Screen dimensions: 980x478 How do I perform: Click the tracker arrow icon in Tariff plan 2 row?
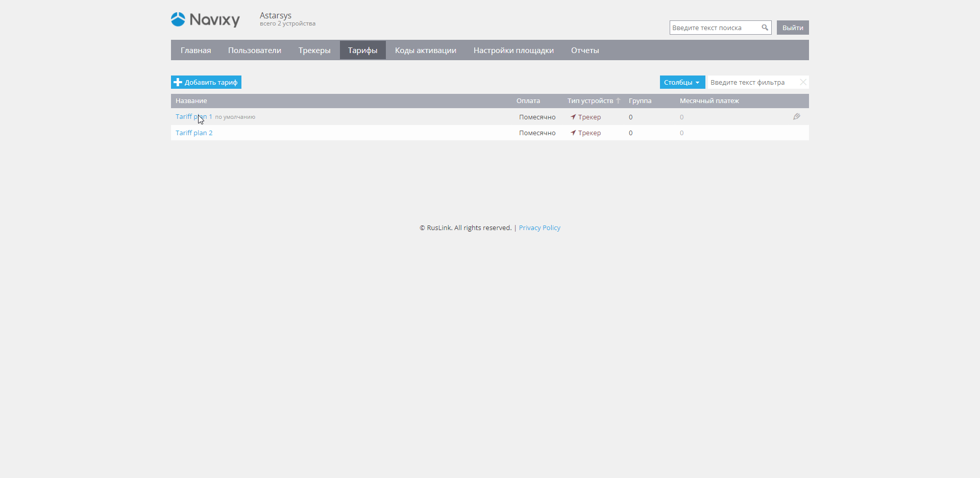coord(573,133)
